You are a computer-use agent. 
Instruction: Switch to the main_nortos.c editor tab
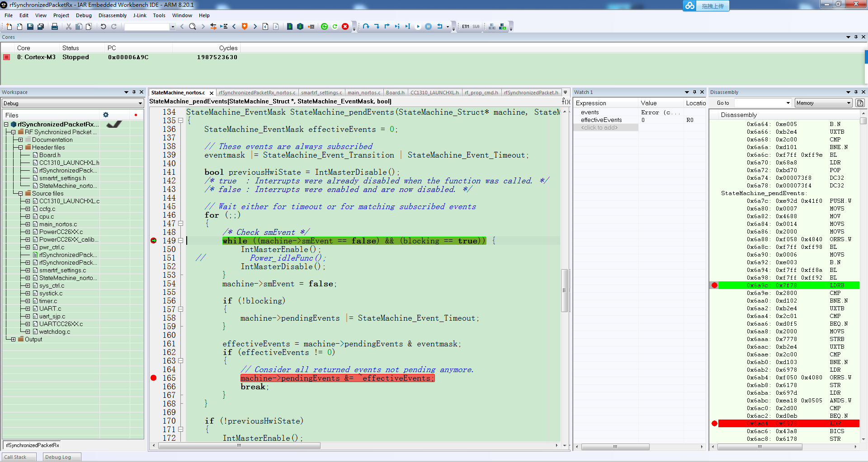tap(364, 93)
